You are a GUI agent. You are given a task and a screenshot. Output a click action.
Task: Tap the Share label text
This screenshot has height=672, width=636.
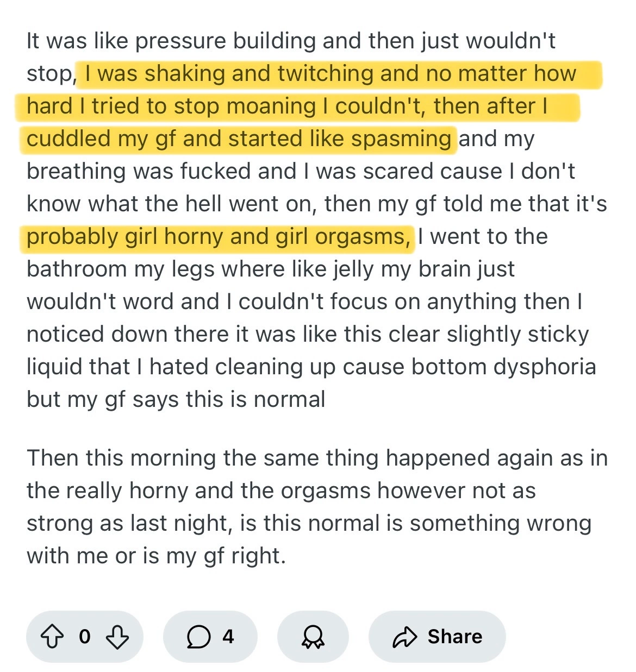[454, 636]
